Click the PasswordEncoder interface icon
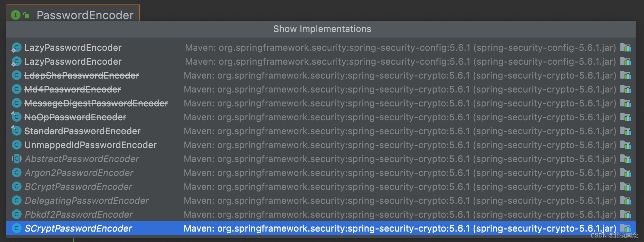 16,15
